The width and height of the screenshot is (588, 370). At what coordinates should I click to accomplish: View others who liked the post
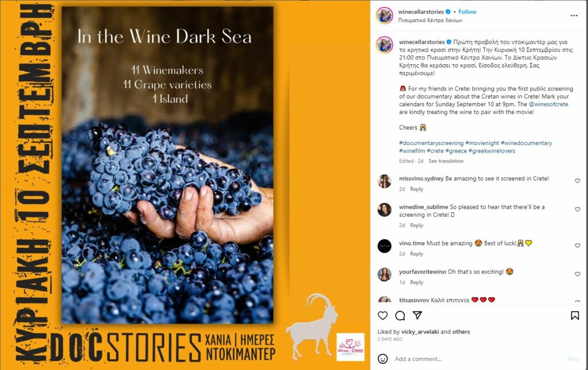[461, 332]
